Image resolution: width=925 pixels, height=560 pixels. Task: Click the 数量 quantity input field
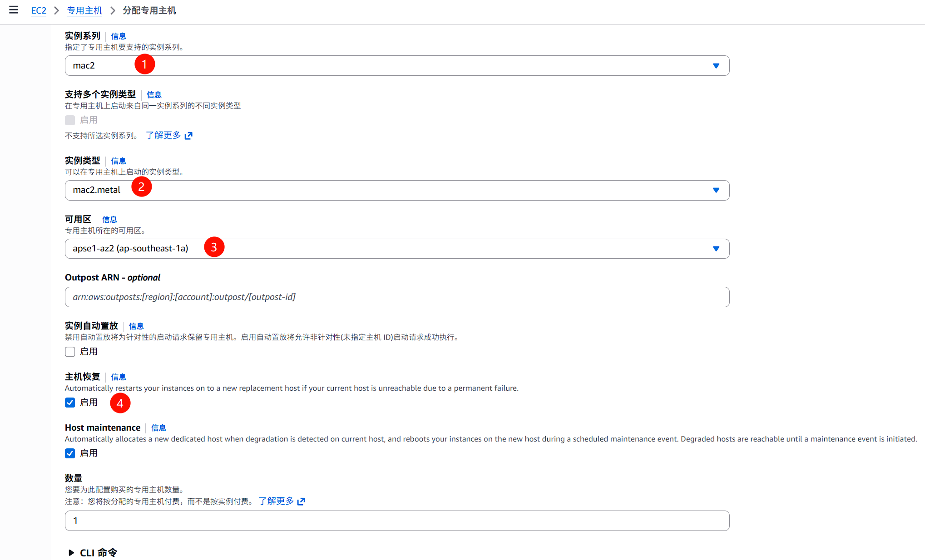tap(397, 521)
